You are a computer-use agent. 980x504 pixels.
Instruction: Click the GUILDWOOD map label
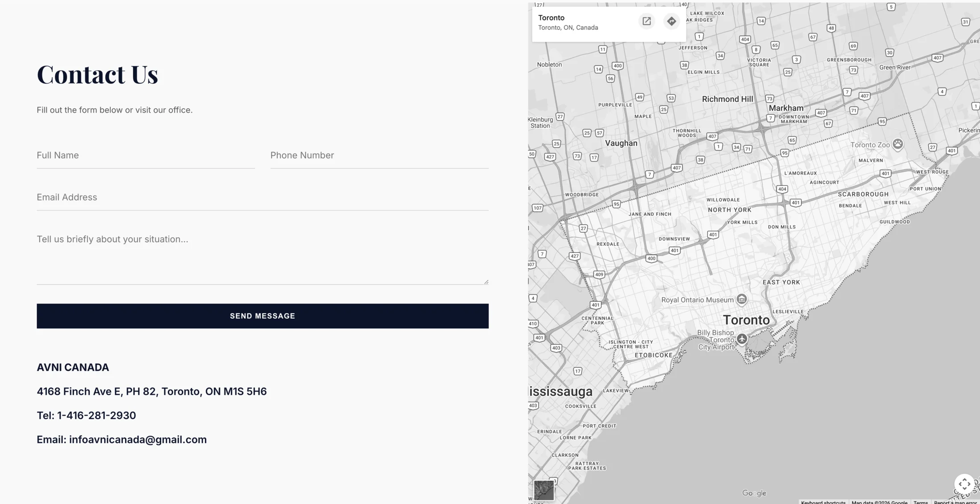(x=894, y=222)
